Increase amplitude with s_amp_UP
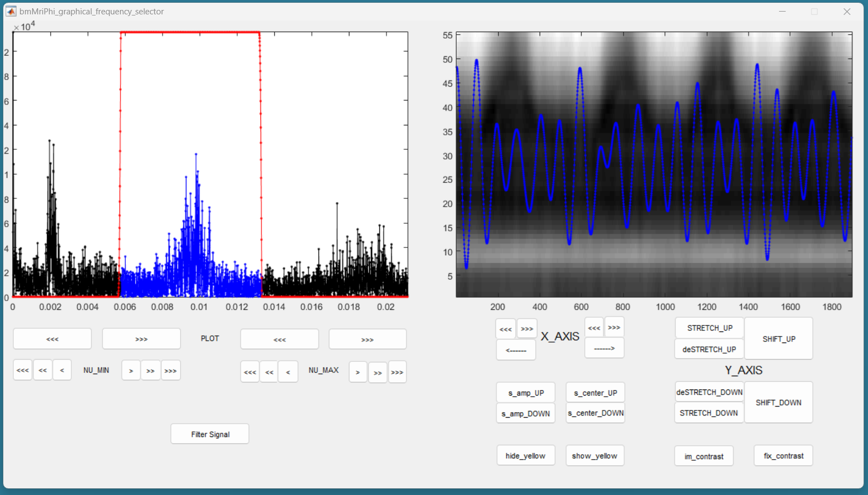This screenshot has width=868, height=495. click(x=526, y=393)
